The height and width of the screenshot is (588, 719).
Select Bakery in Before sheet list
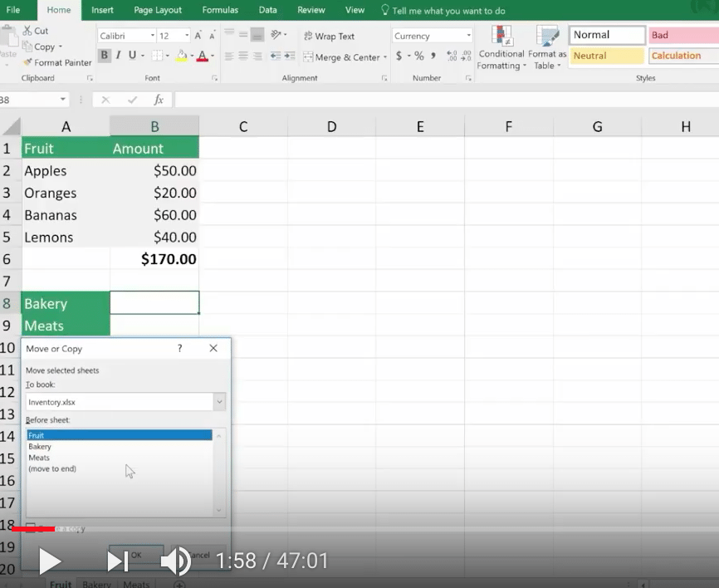pos(40,447)
